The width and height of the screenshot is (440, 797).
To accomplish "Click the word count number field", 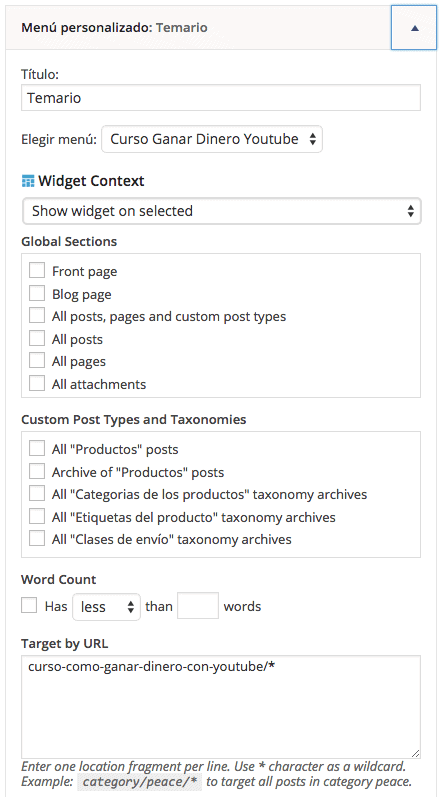I will [198, 605].
